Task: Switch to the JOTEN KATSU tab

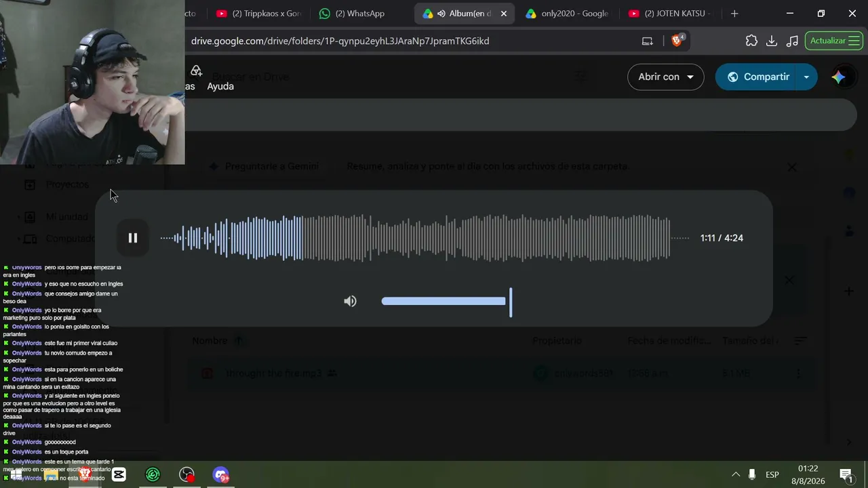Action: pyautogui.click(x=670, y=14)
